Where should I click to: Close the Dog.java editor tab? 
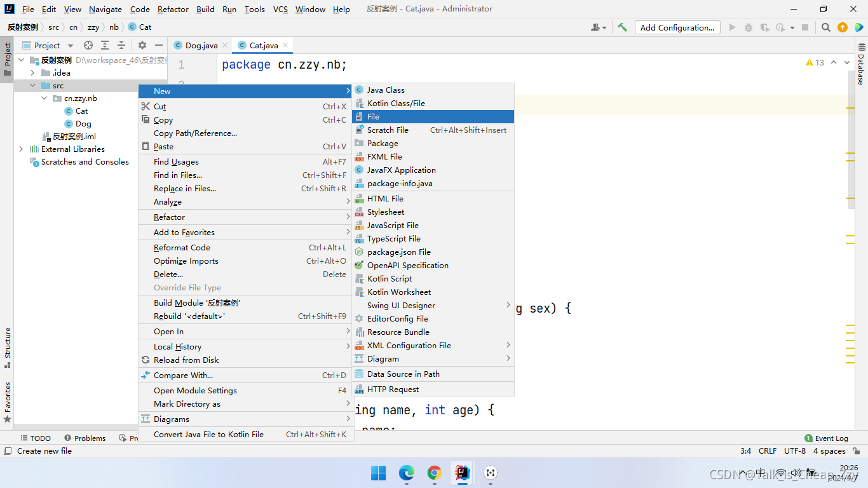(225, 45)
